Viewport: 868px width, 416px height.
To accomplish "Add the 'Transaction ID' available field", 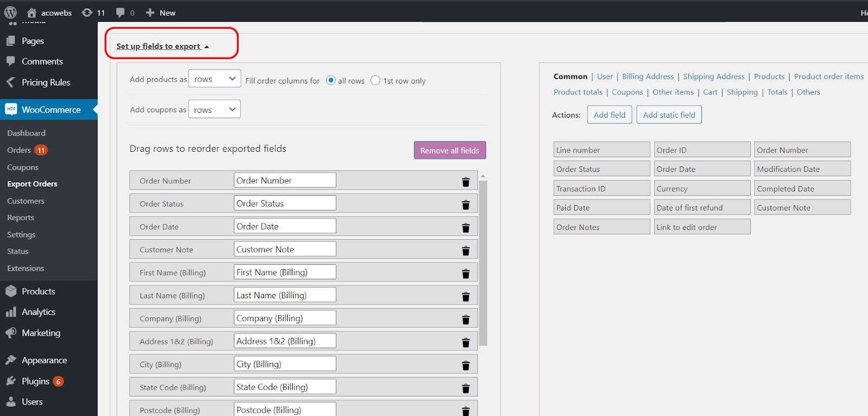I will (602, 188).
